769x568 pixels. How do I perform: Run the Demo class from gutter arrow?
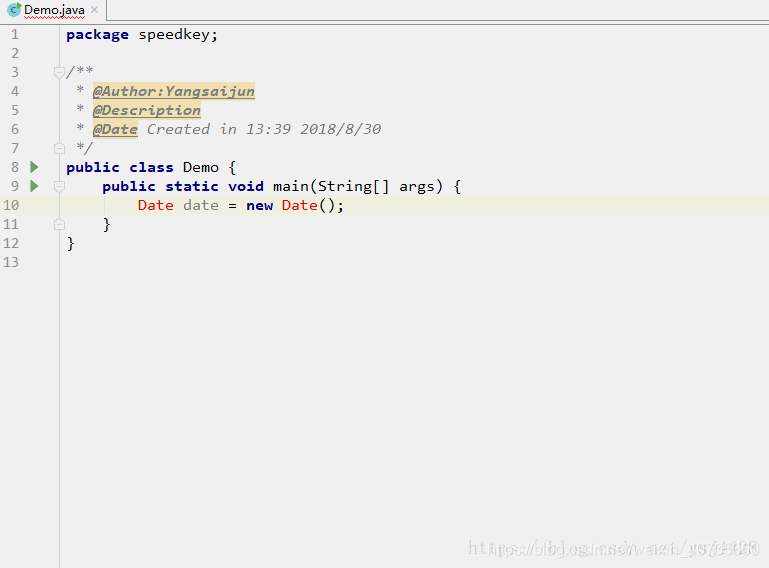click(x=34, y=167)
